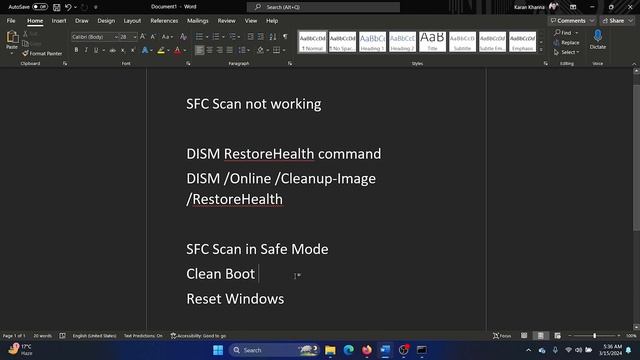
Task: Apply strikethrough to text
Action: click(112, 50)
